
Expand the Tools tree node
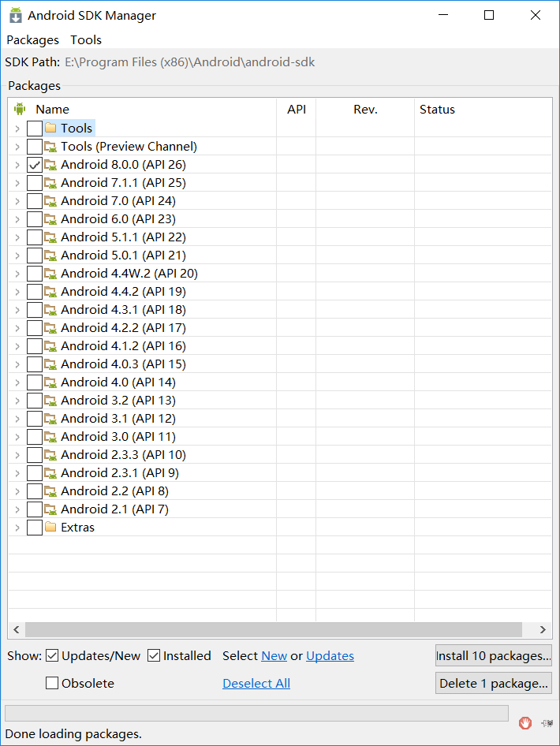(x=17, y=129)
